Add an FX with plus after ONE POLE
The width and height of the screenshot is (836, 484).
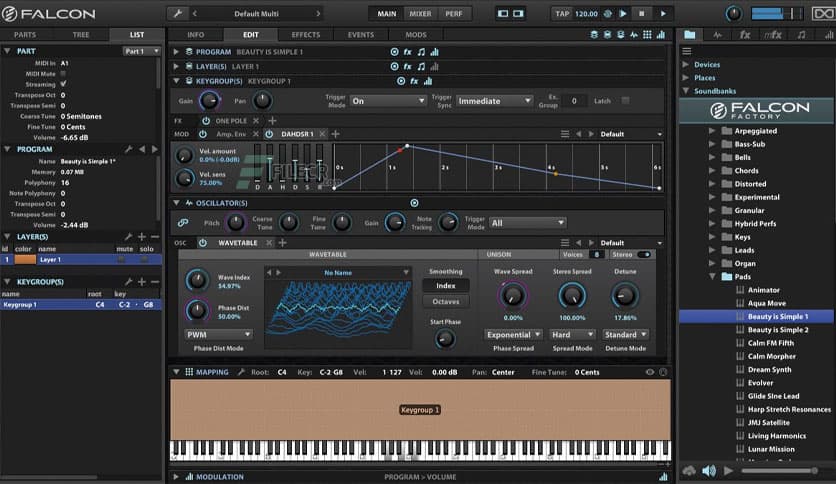[x=272, y=120]
